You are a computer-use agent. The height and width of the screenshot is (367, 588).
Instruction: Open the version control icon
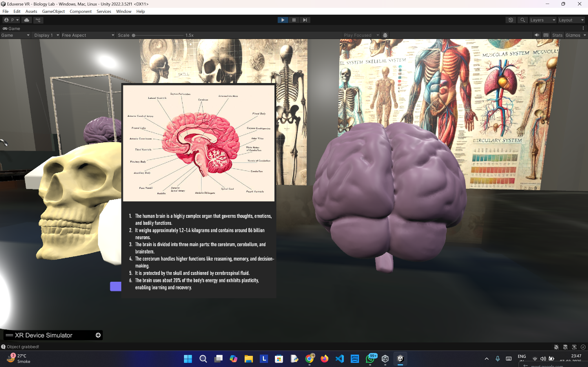click(x=38, y=20)
